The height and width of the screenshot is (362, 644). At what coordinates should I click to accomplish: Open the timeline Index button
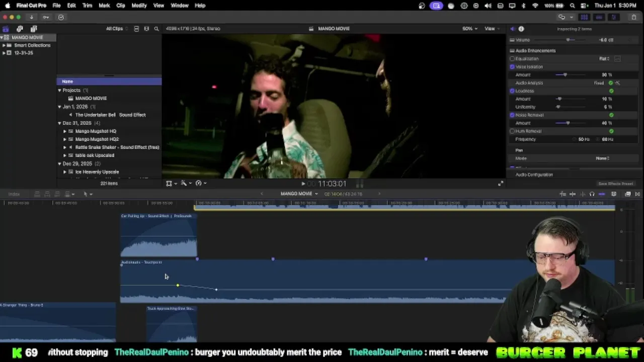click(x=14, y=194)
